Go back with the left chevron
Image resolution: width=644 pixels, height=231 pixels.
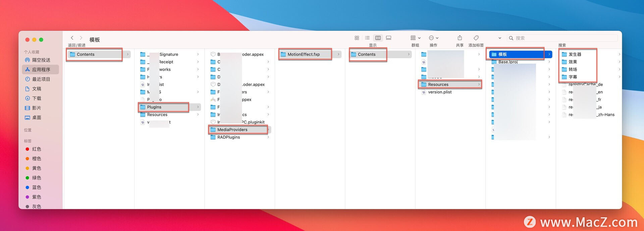[x=72, y=38]
